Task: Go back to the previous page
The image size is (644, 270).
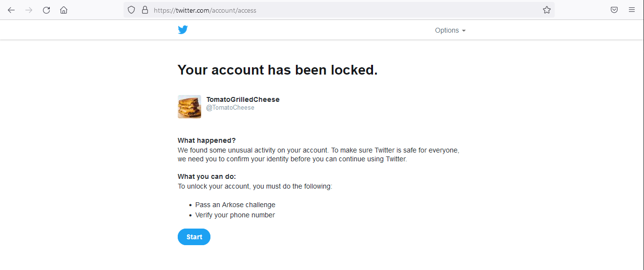Action: 11,10
